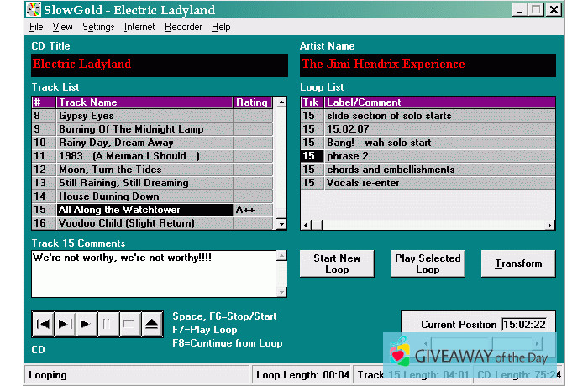Image resolution: width=588 pixels, height=386 pixels.
Task: Select the 'Bang! - wah solo start' loop
Action: click(379, 143)
